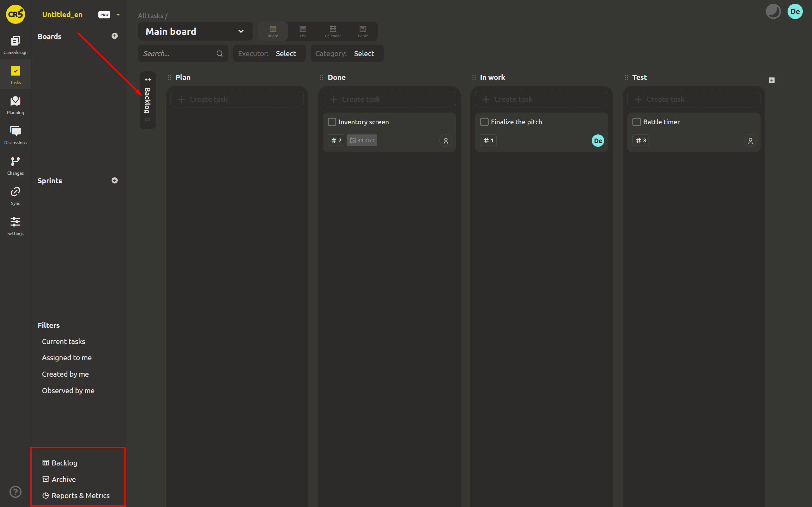Switch to the Gantt view tab
812x507 pixels.
tap(363, 31)
